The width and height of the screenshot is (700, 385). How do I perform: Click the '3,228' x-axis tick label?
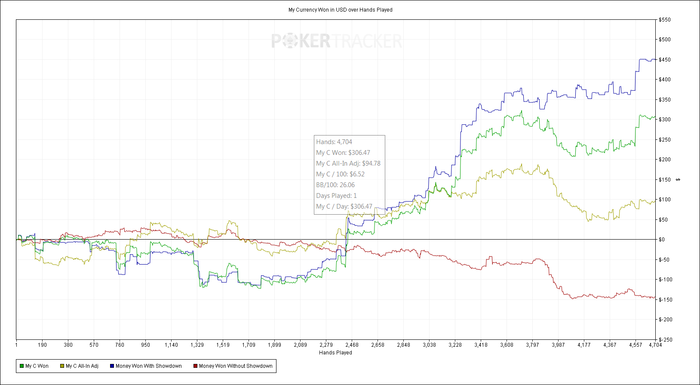(455, 345)
